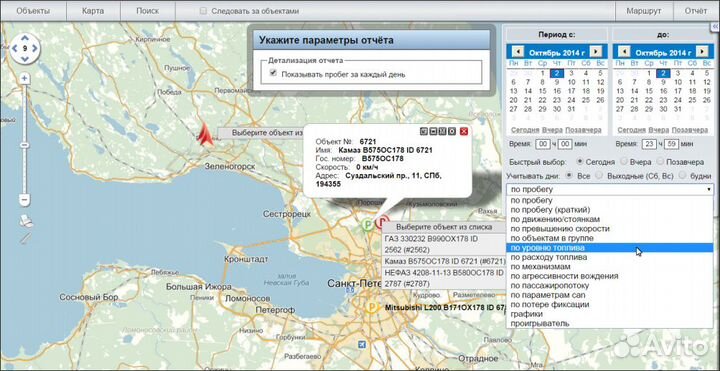Viewport: 720px width, 371px height.
Task: Click the yellow P marker of Mitsubishi L200
Action: point(372,307)
